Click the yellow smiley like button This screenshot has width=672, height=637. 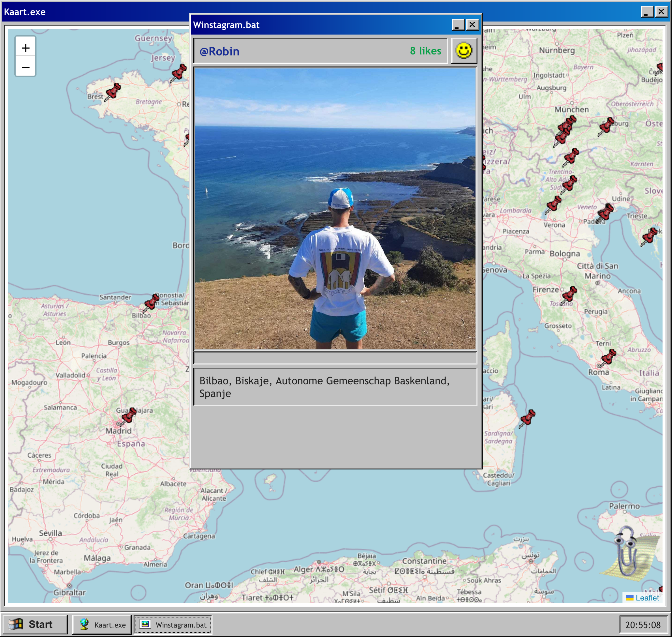464,51
